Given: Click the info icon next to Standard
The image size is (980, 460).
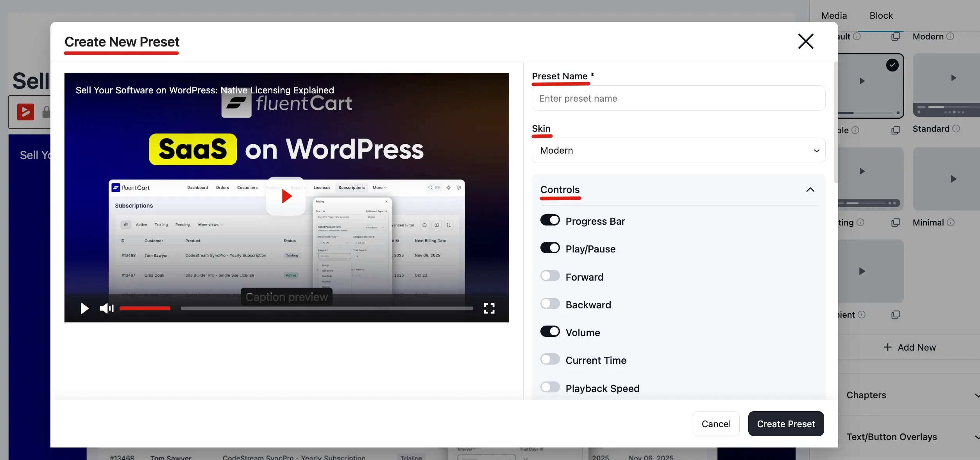Looking at the screenshot, I should [x=956, y=129].
